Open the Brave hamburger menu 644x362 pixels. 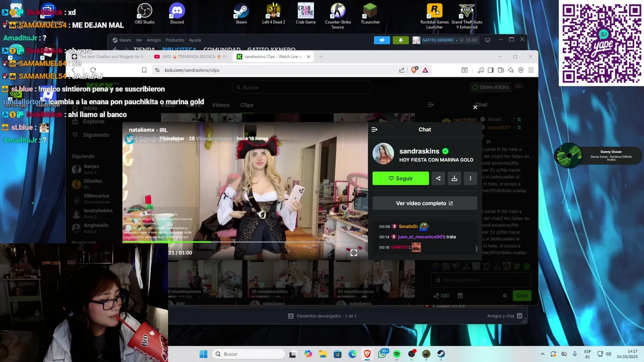[x=531, y=70]
